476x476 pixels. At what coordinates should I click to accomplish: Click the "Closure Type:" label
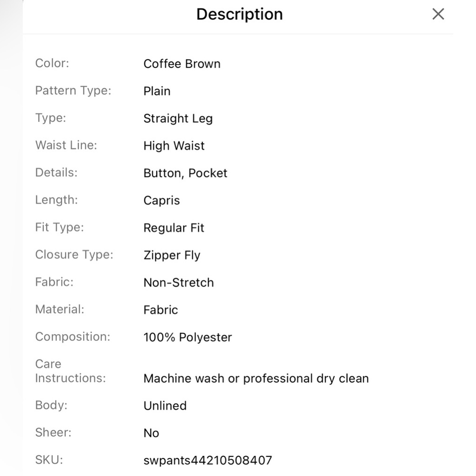(74, 255)
